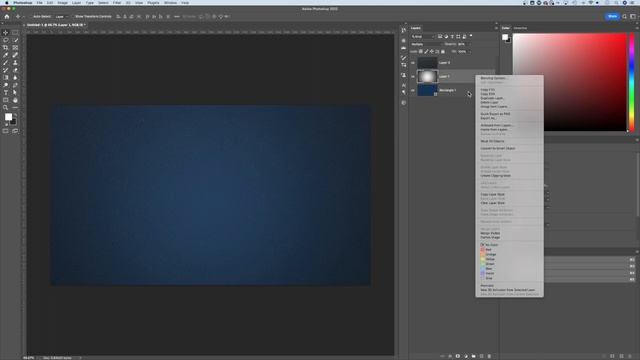Open the Window menu in menu bar
This screenshot has height=360, width=640.
[170, 2]
